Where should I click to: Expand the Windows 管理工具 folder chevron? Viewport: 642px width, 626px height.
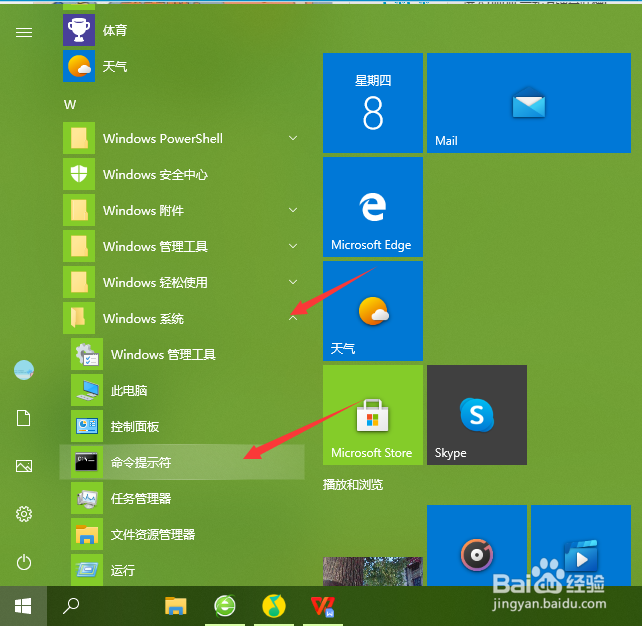tap(293, 246)
